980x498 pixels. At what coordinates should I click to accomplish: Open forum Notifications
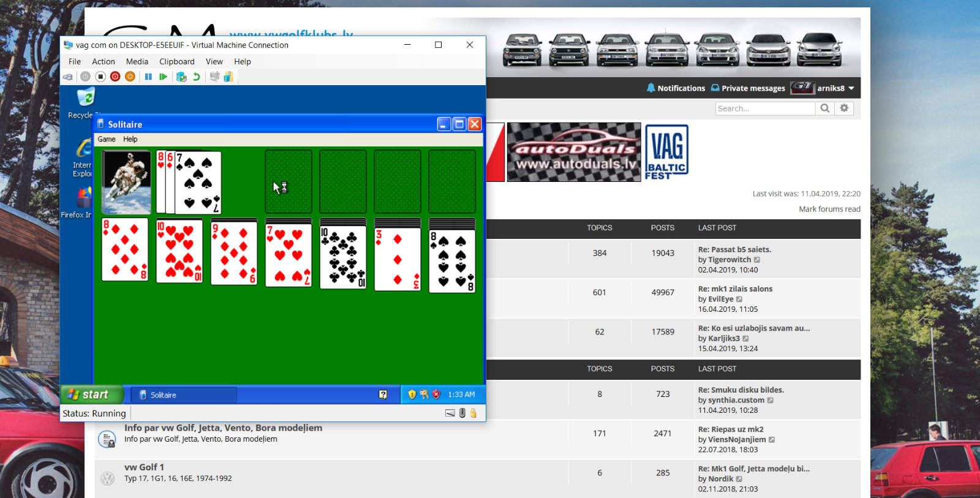[676, 88]
